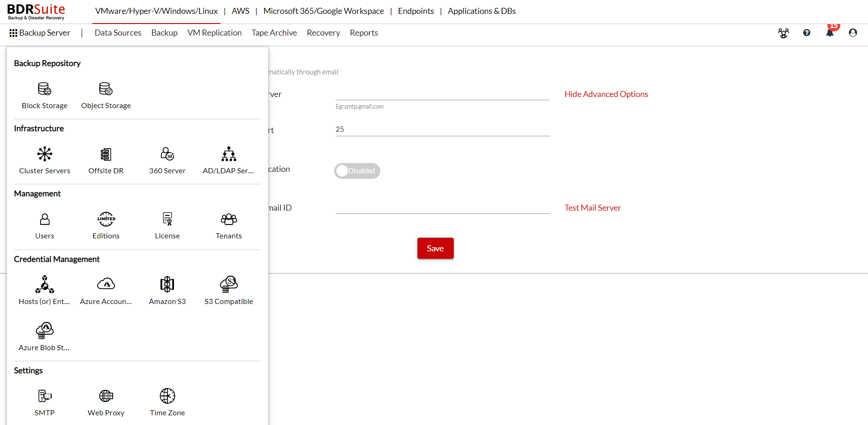Screen dimensions: 868x425
Task: Switch to Applications & DBs tab
Action: (x=482, y=11)
